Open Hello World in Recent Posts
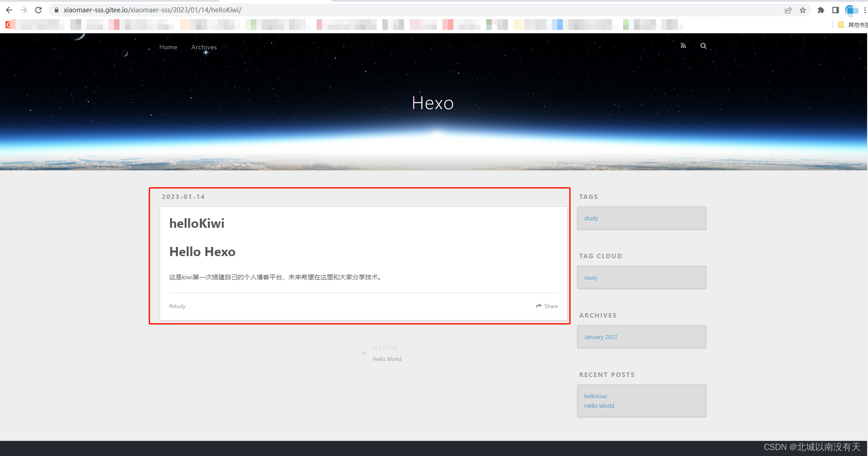Image resolution: width=868 pixels, height=456 pixels. (599, 406)
